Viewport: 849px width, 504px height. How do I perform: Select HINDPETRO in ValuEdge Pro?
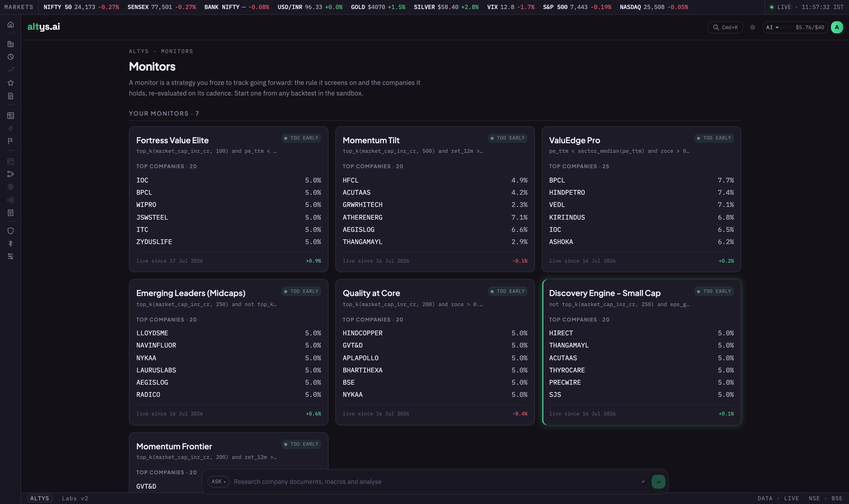642,193
